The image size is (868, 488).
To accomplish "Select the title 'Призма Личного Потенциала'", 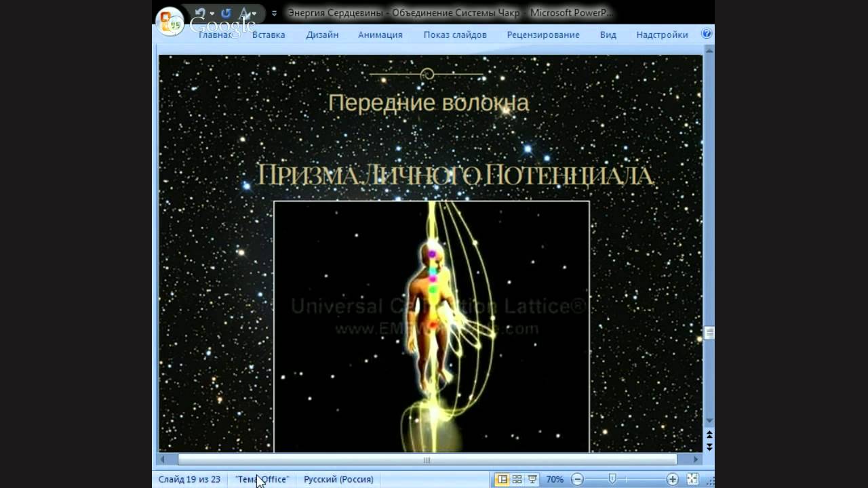I will pos(455,176).
